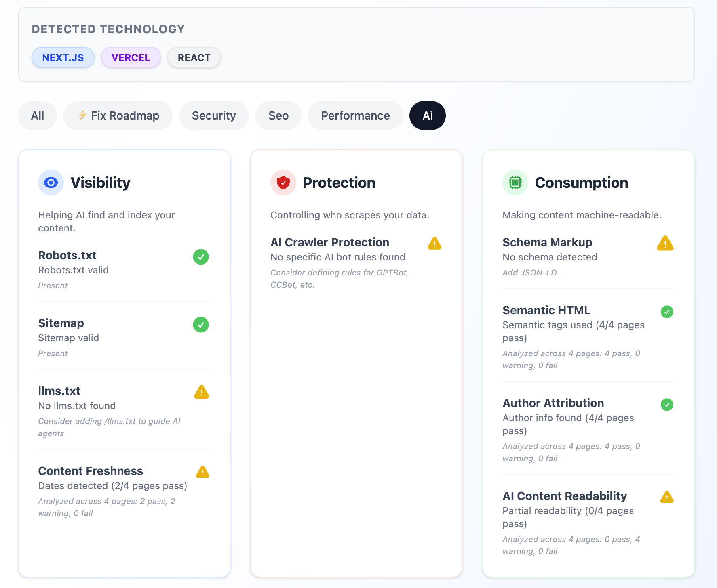Click the green check beside Author Attribution
The height and width of the screenshot is (588, 717).
(x=667, y=405)
